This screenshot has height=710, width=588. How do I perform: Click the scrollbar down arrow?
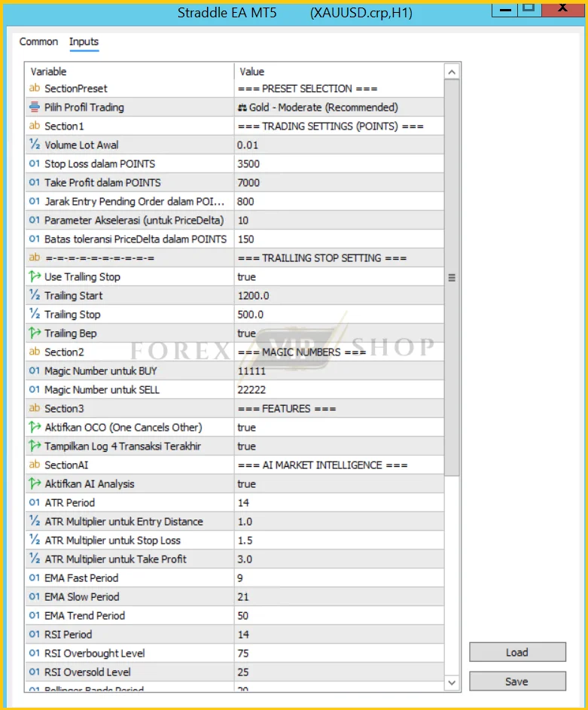452,682
